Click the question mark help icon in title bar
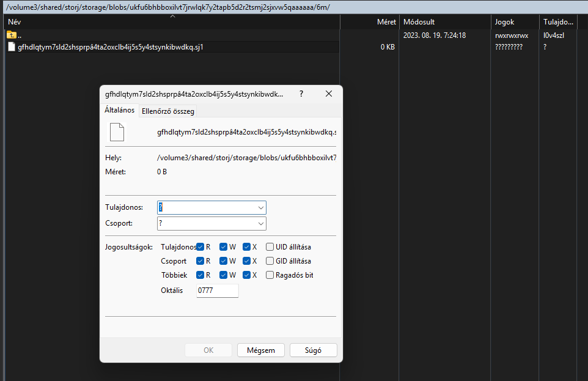The width and height of the screenshot is (588, 381). (x=301, y=94)
